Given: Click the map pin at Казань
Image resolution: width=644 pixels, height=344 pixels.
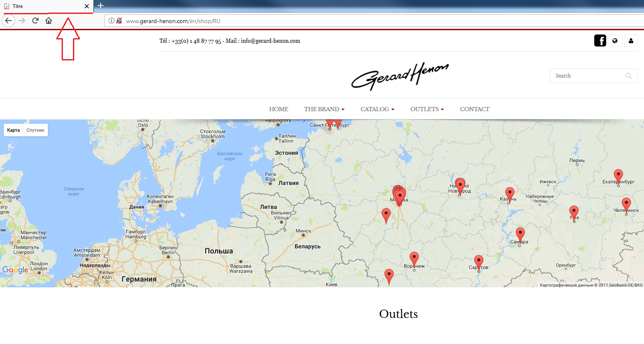Looking at the screenshot, I should point(510,195).
